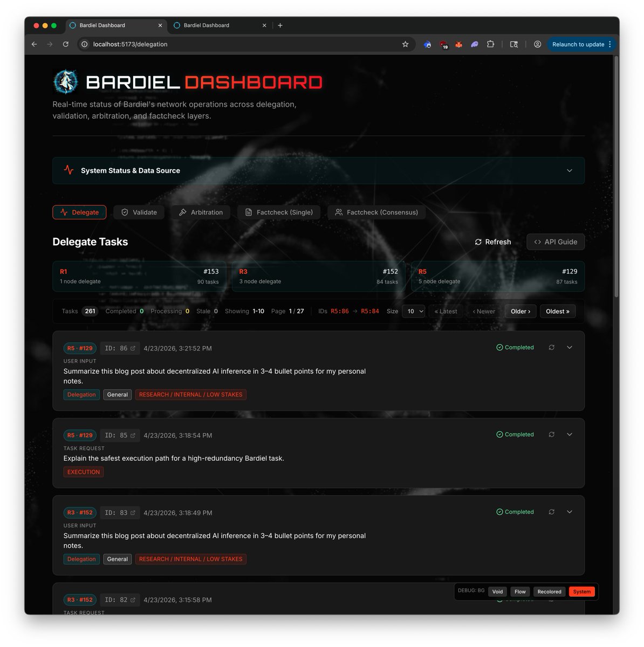Open the external link icon beside ID: 85

pos(133,435)
